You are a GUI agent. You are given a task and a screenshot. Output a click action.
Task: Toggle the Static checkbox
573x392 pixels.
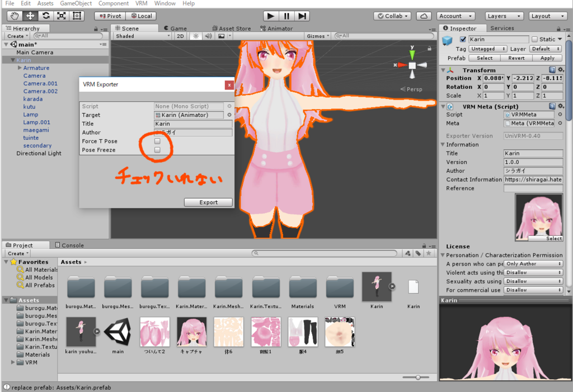coord(534,39)
